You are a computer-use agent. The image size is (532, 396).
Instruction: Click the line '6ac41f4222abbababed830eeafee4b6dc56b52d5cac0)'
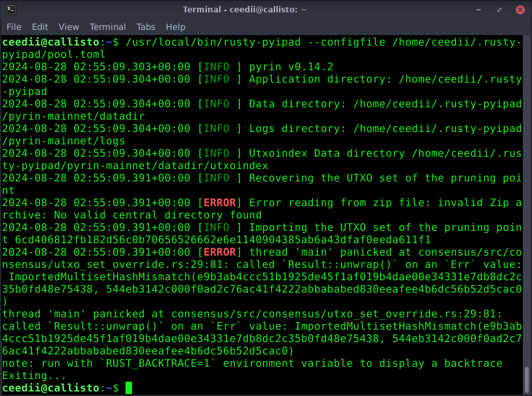[x=148, y=351]
